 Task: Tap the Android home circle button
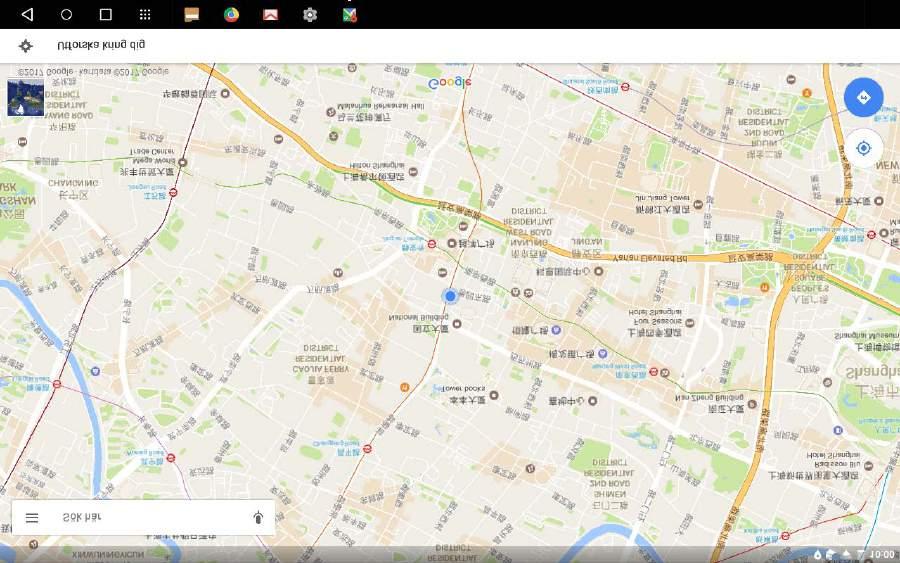click(67, 14)
